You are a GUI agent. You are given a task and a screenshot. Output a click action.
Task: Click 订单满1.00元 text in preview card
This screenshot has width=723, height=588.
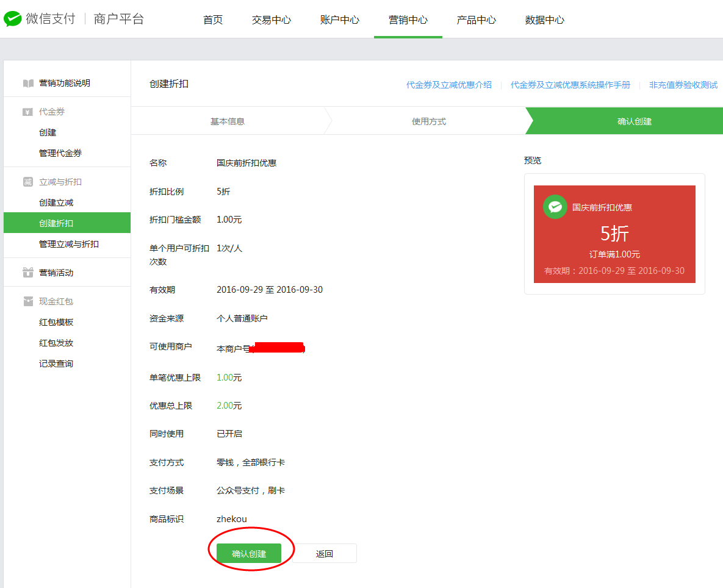[614, 254]
